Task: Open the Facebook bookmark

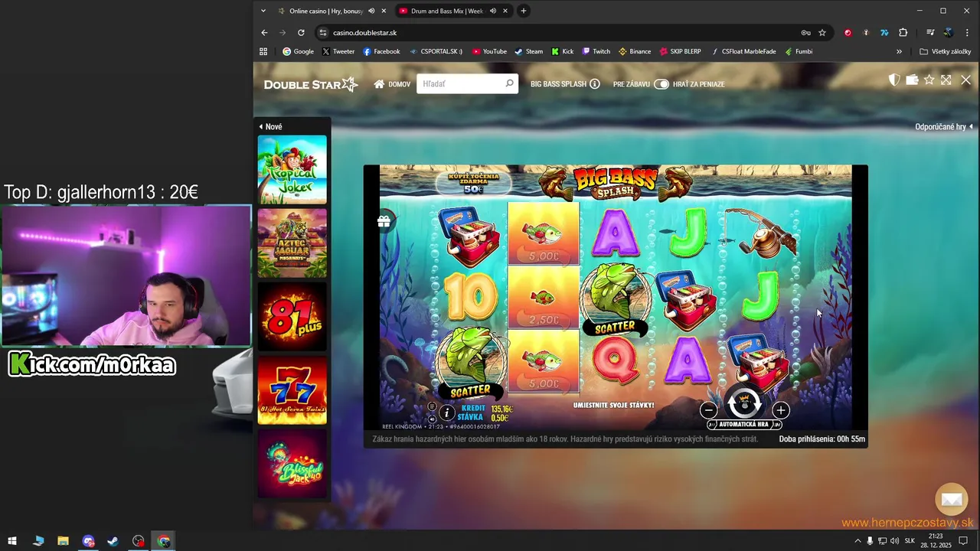Action: (x=381, y=51)
